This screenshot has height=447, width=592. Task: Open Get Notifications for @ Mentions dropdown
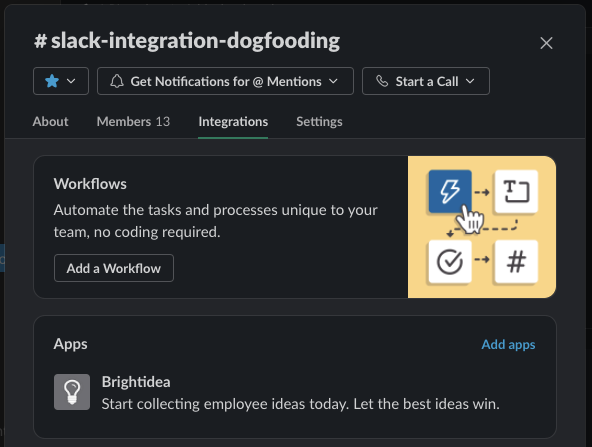[x=225, y=81]
